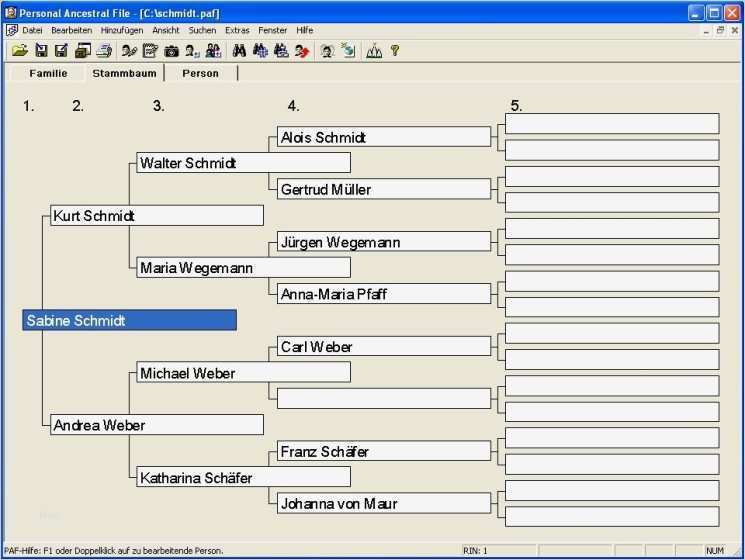
Task: Click the Maria Wegemann box
Action: [244, 267]
